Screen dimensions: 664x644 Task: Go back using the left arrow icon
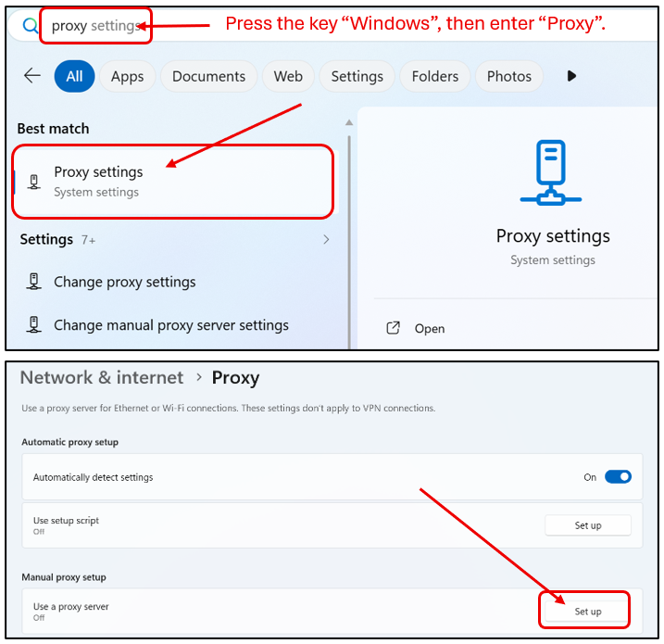point(32,76)
